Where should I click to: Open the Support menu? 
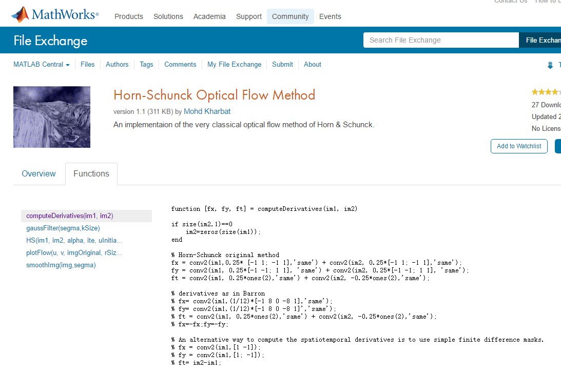[248, 16]
